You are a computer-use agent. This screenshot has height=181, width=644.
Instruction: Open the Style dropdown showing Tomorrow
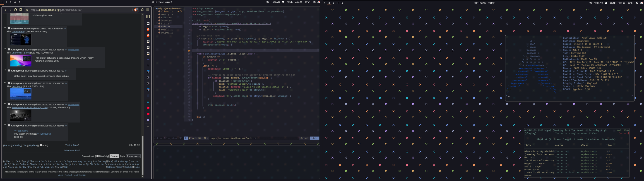(133, 156)
